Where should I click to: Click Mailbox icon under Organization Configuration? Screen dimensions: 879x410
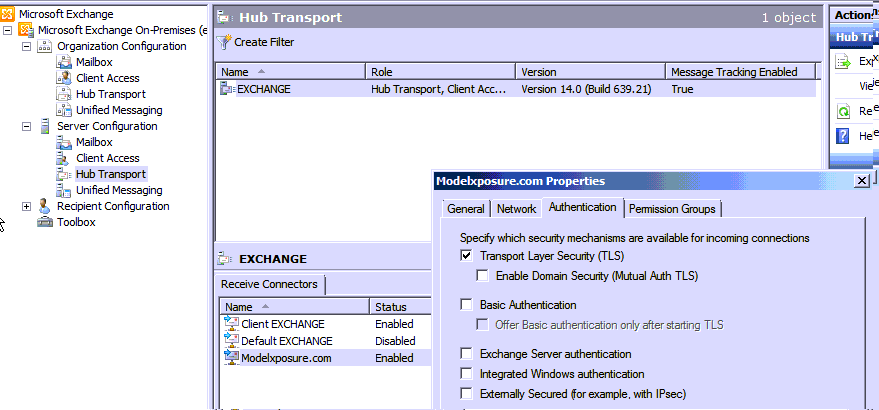(64, 62)
